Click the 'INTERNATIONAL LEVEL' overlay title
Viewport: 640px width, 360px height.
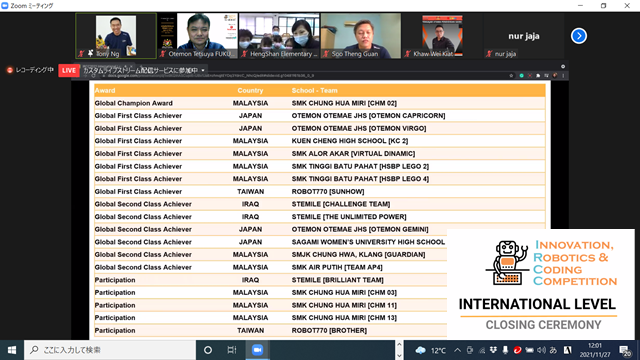[537, 304]
